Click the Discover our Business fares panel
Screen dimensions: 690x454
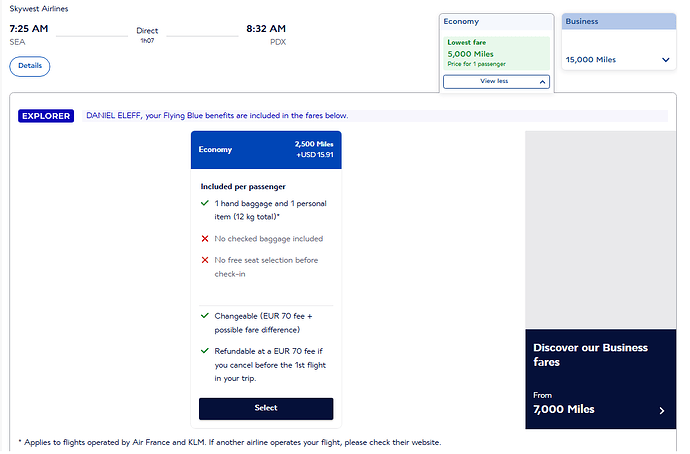600,379
